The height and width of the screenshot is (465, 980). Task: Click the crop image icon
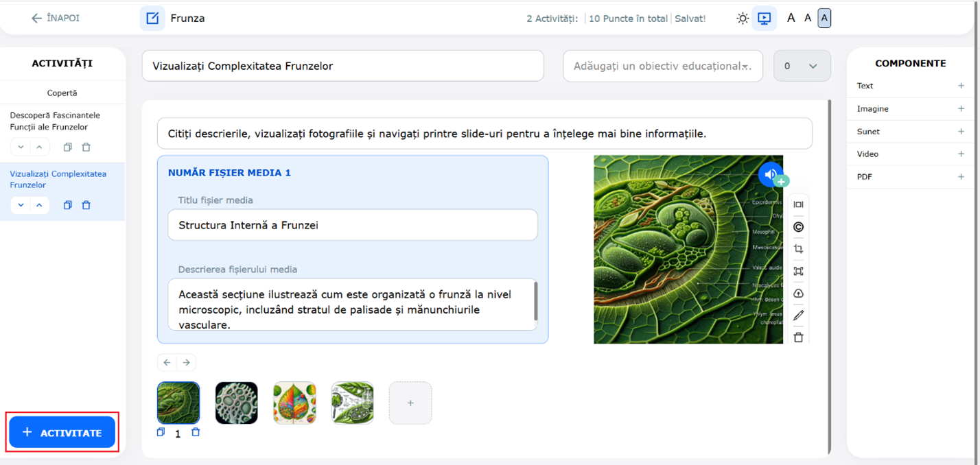[798, 249]
